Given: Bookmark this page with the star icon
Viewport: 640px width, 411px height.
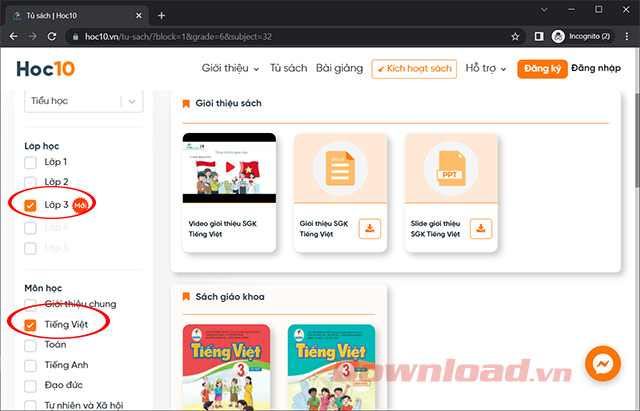Looking at the screenshot, I should 515,36.
